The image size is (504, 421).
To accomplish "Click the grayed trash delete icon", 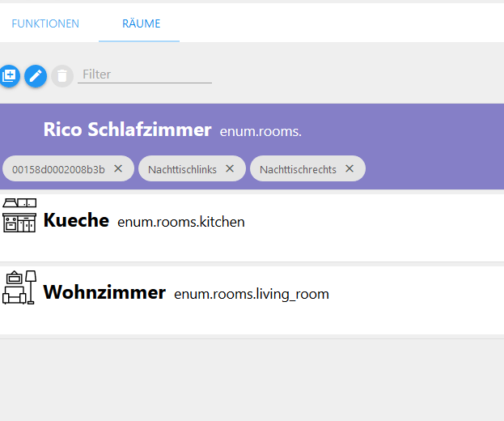I will pos(62,76).
